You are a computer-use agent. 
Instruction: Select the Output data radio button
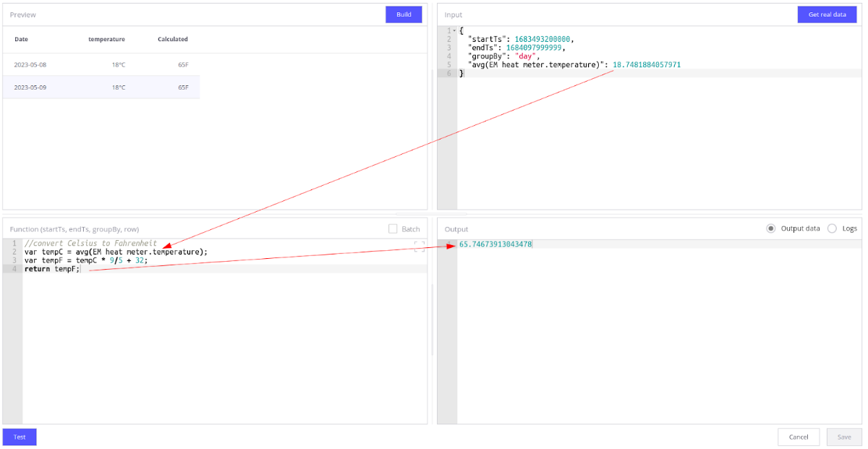(771, 228)
